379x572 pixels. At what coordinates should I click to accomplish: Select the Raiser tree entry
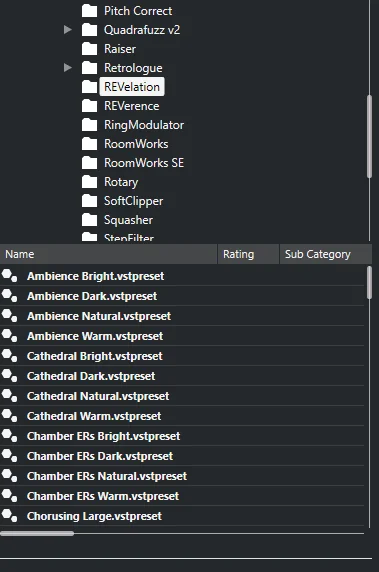[x=120, y=49]
